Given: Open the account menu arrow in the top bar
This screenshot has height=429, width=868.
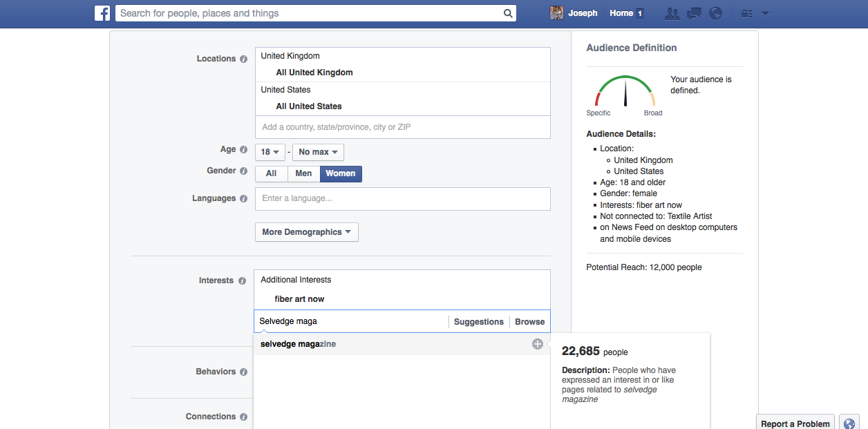Looking at the screenshot, I should pyautogui.click(x=765, y=13).
